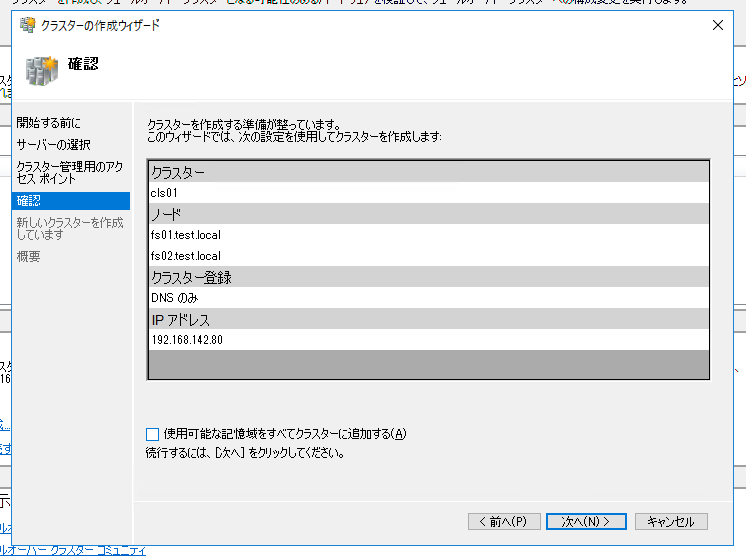Click the large server cluster icon beside 確認

[x=42, y=71]
